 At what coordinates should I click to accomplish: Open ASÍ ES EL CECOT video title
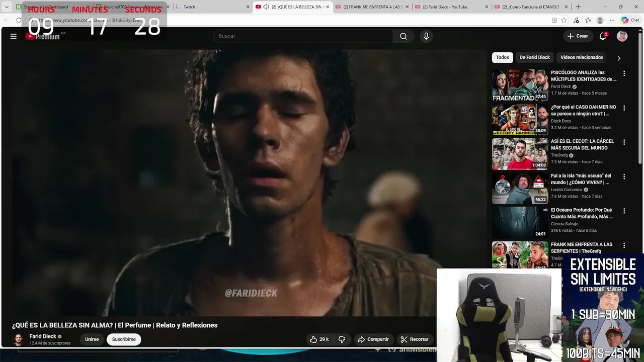tap(582, 144)
